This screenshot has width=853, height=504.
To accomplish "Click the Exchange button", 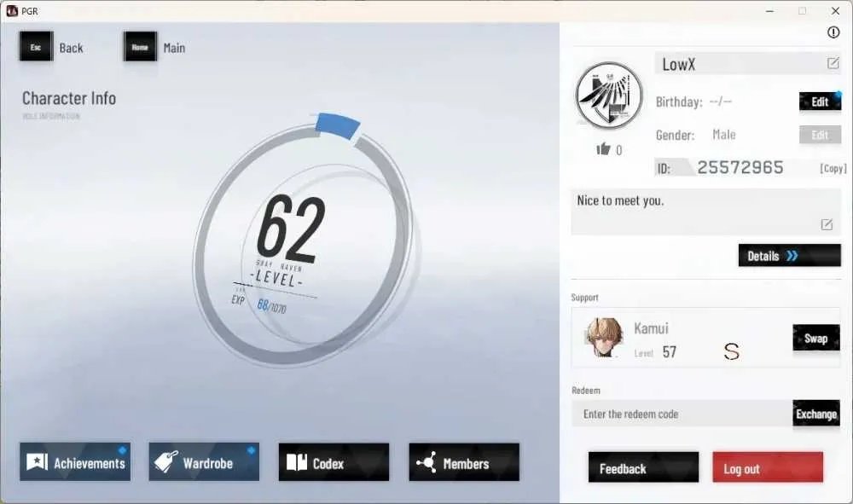I will click(816, 414).
